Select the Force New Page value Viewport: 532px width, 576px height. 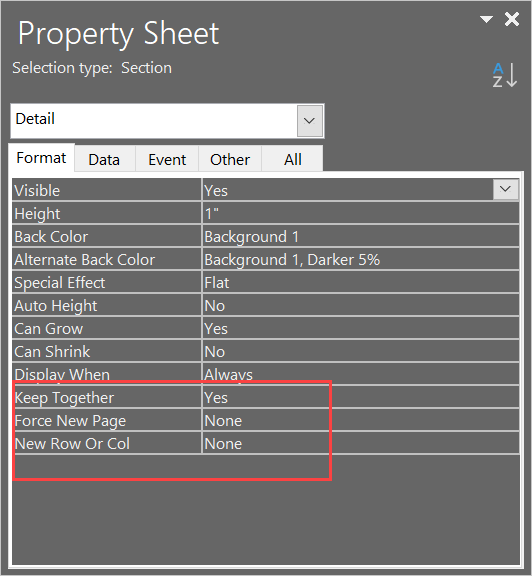click(361, 421)
